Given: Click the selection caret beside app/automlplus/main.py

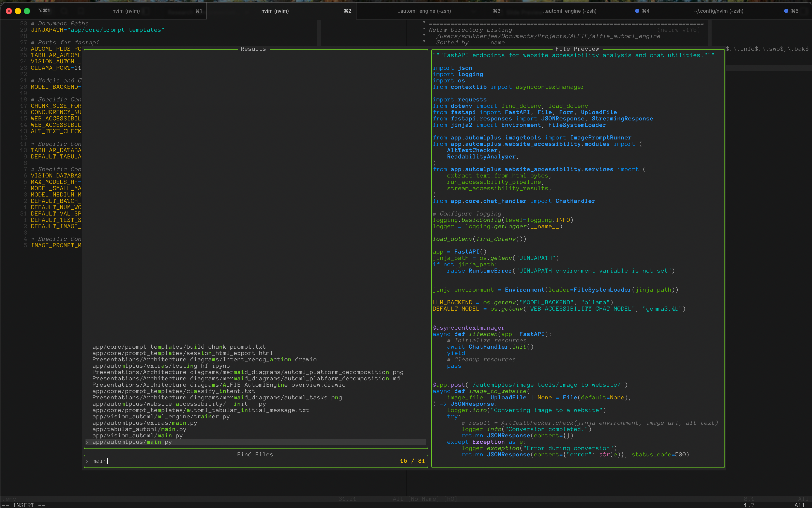Looking at the screenshot, I should pos(87,442).
